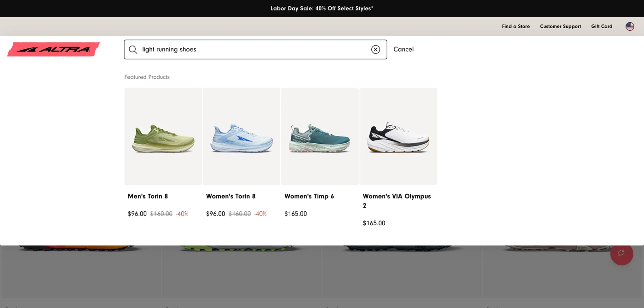Click the Featured Products heading
The height and width of the screenshot is (308, 644).
(147, 77)
